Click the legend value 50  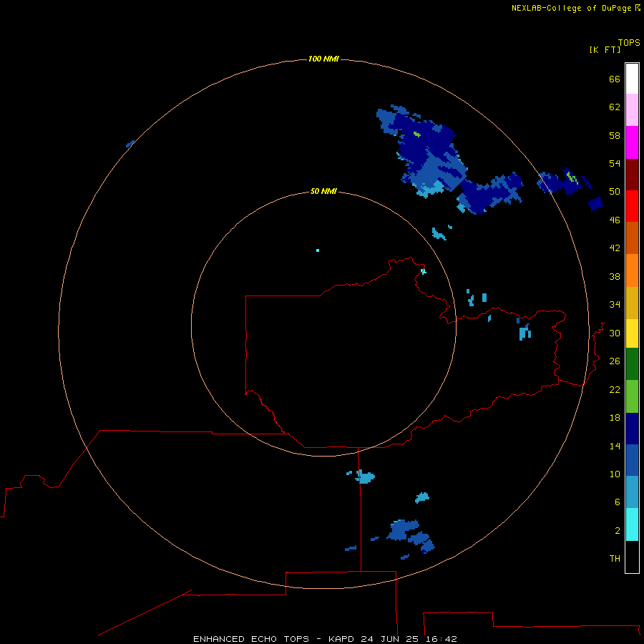click(615, 191)
